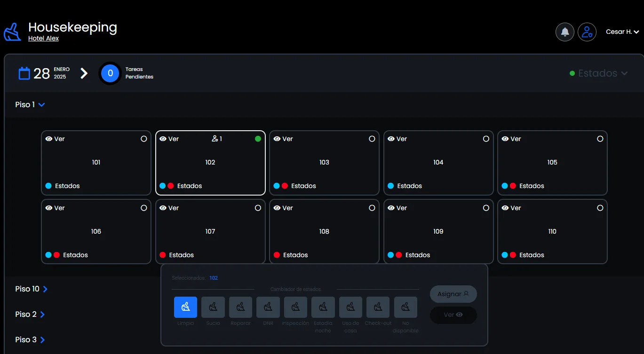The image size is (644, 354).
Task: Open the Hotel Alex link
Action: coord(43,39)
